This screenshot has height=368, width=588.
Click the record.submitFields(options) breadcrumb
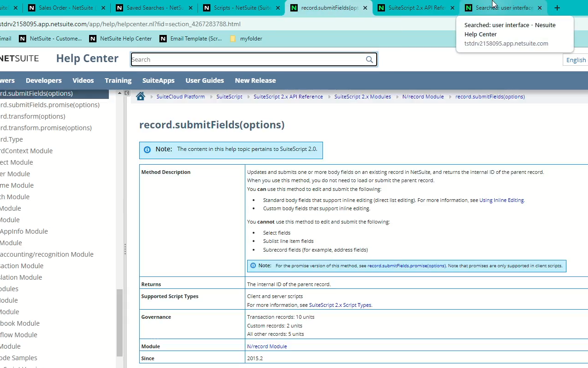(490, 97)
